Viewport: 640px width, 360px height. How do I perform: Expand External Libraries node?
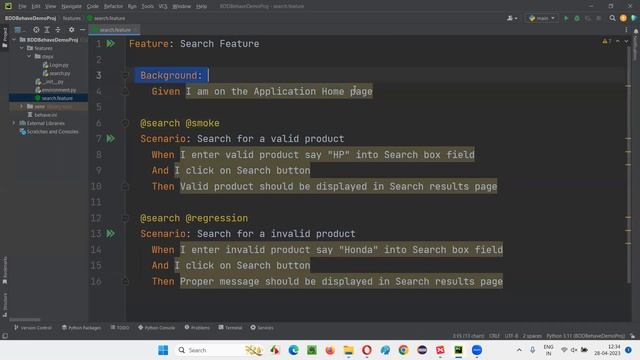[x=14, y=123]
